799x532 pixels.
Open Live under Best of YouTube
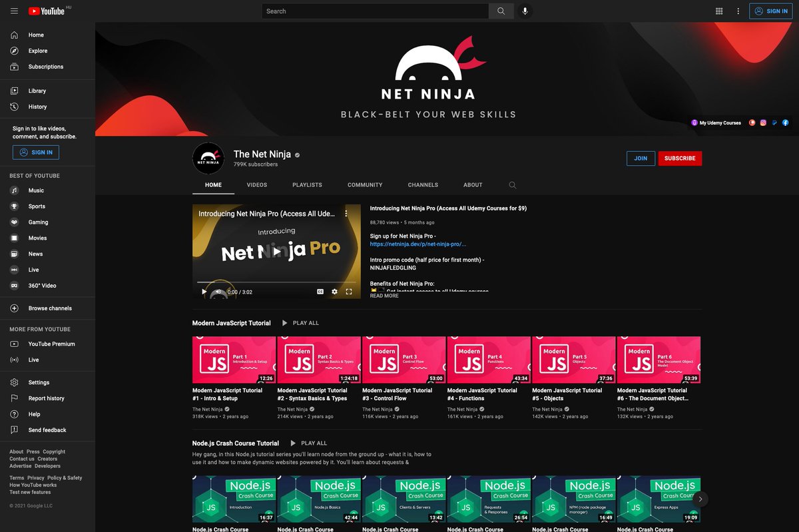(x=47, y=270)
